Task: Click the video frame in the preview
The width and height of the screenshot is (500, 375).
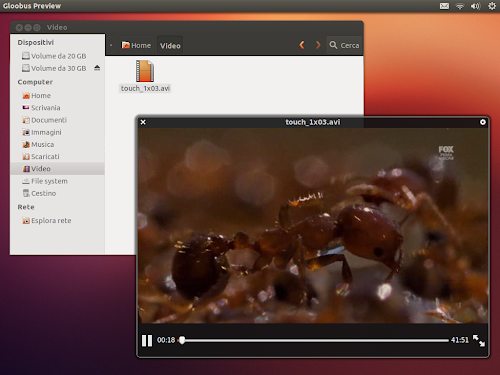Action: (313, 226)
